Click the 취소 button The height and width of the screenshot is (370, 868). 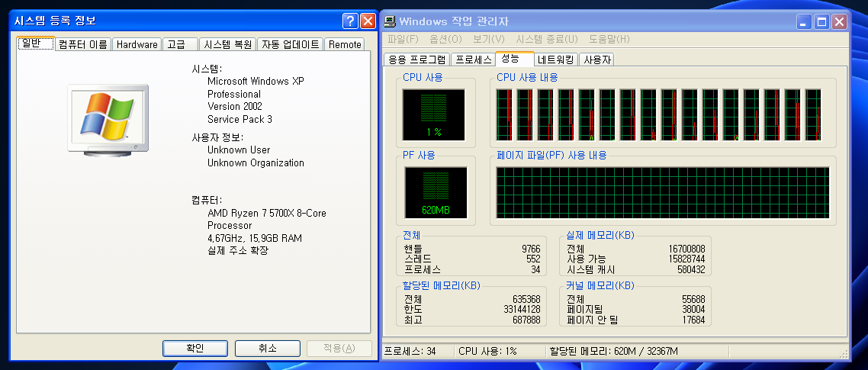[x=268, y=349]
